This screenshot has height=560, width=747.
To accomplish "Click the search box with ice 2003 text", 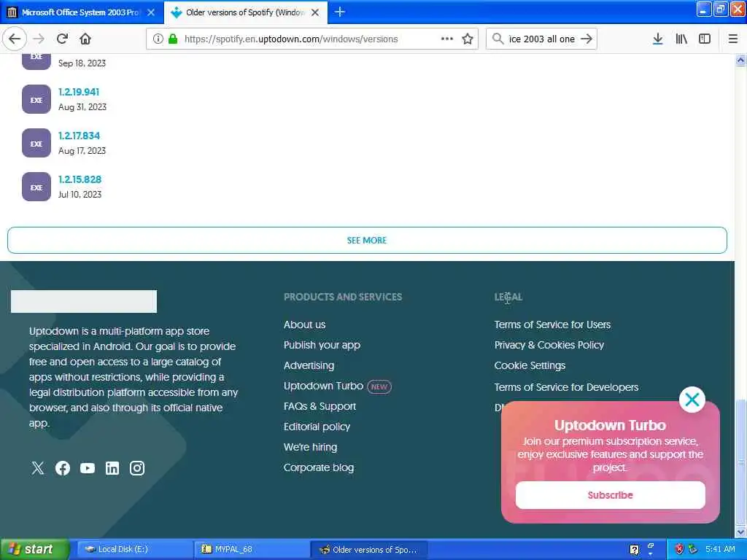I will [542, 39].
